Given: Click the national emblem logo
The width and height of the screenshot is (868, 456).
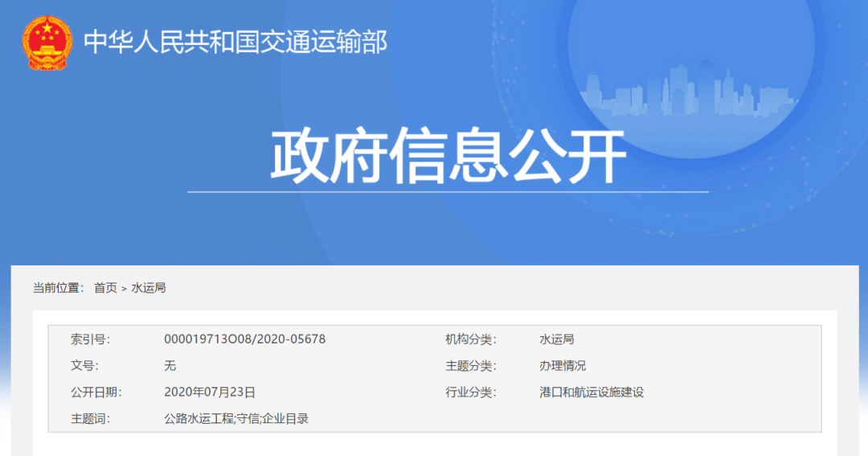Looking at the screenshot, I should 47,43.
